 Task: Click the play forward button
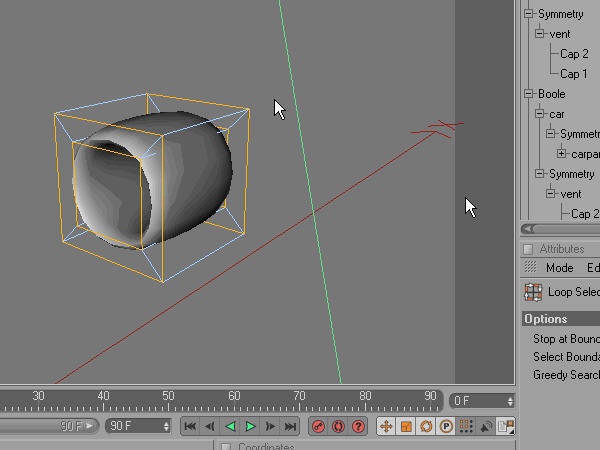251,426
